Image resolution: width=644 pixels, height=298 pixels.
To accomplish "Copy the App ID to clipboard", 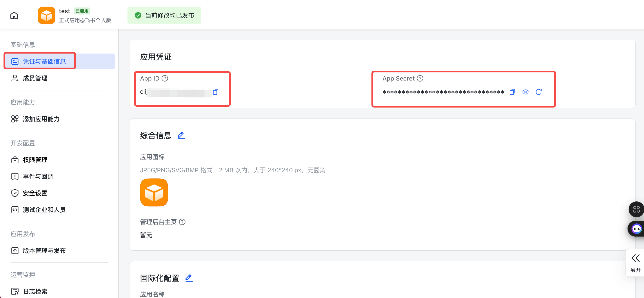I will coord(216,92).
